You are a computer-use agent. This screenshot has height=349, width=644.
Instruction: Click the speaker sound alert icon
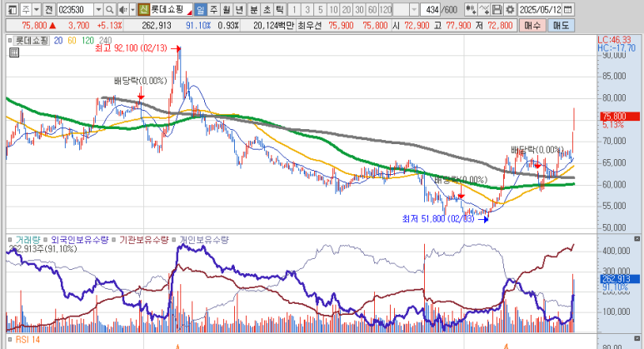click(122, 9)
